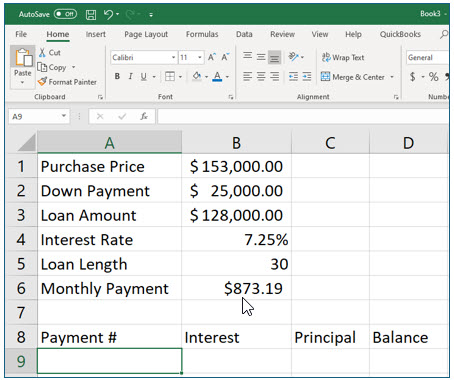
Task: Expand Fill Color palette arrow
Action: (207, 77)
